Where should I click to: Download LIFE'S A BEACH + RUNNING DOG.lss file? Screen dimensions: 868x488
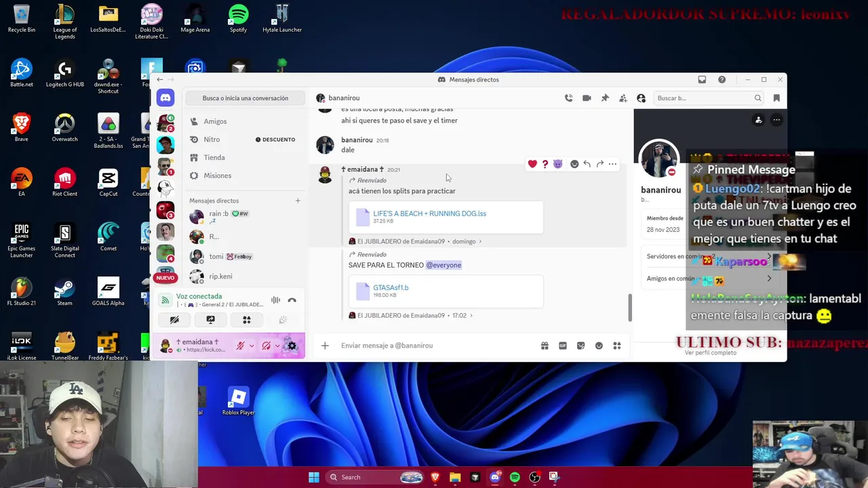[429, 213]
